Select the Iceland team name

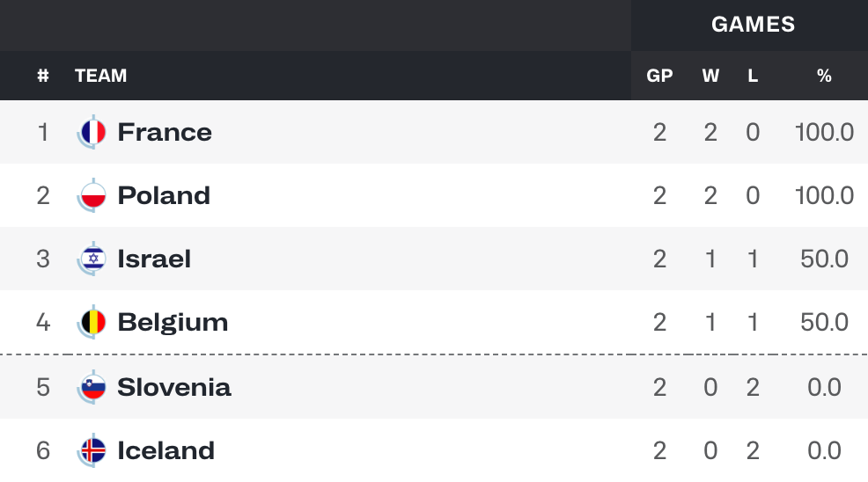(166, 450)
